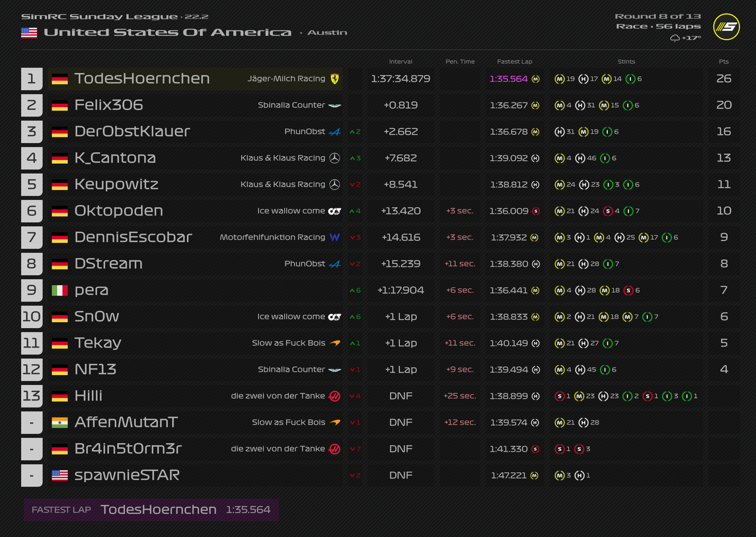Select the Stints column header
Screen dimensions: 756x537
tap(626, 62)
